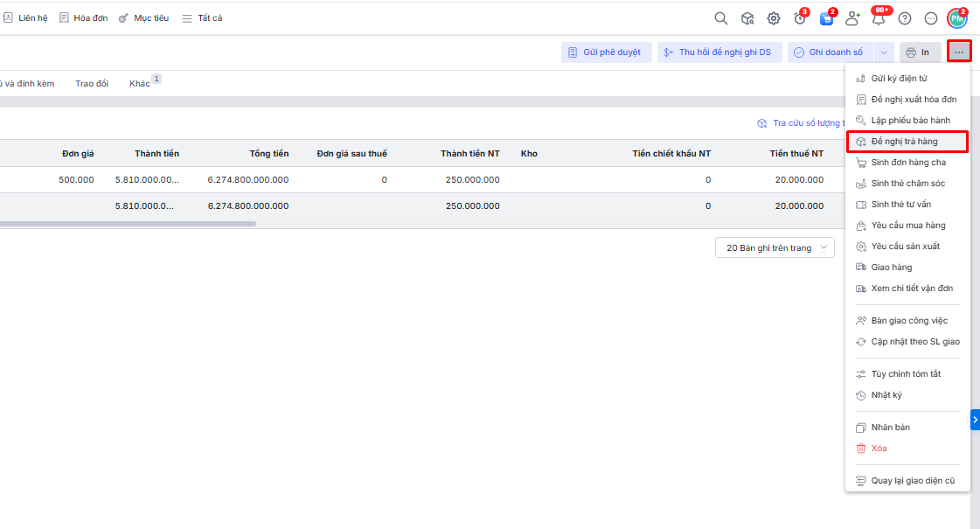Open the Khác tab
This screenshot has width=980, height=529.
(140, 84)
